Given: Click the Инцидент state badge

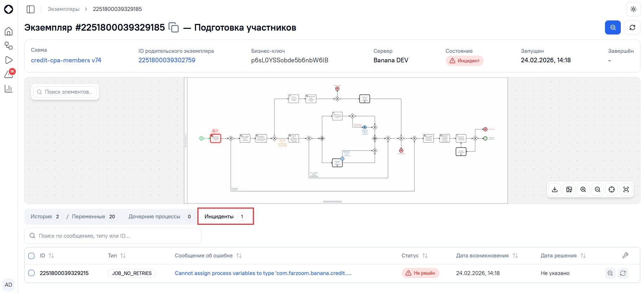Looking at the screenshot, I should 464,61.
